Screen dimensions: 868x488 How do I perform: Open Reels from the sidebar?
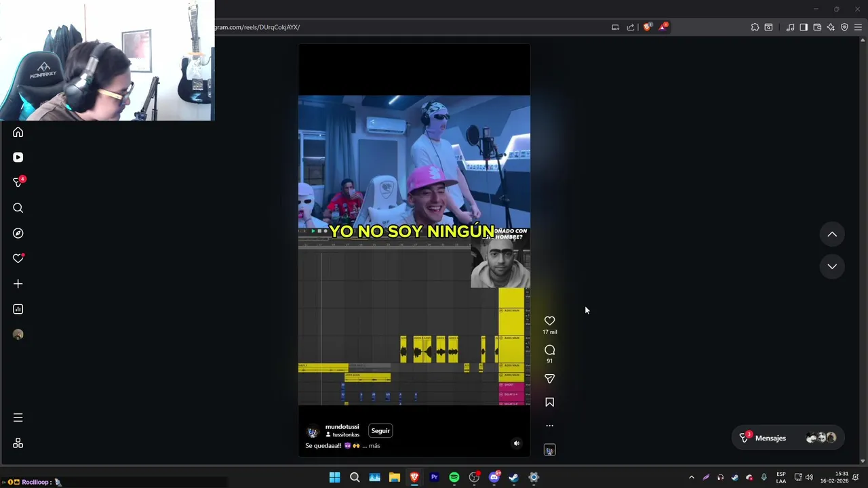[18, 157]
